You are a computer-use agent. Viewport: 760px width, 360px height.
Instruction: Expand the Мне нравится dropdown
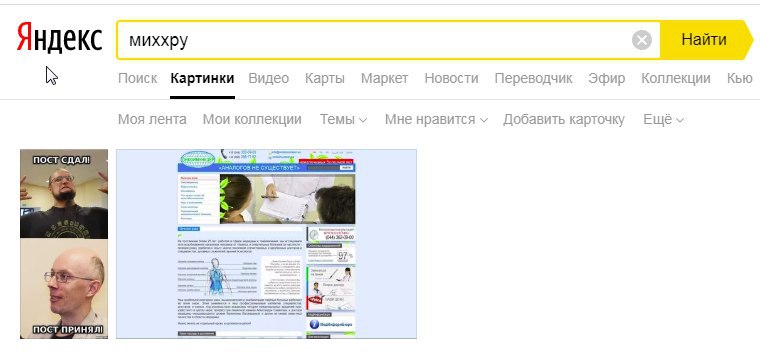(x=436, y=120)
